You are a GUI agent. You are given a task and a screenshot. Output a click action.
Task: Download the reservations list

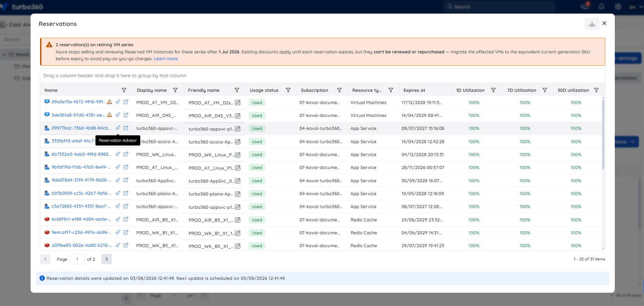click(x=592, y=24)
